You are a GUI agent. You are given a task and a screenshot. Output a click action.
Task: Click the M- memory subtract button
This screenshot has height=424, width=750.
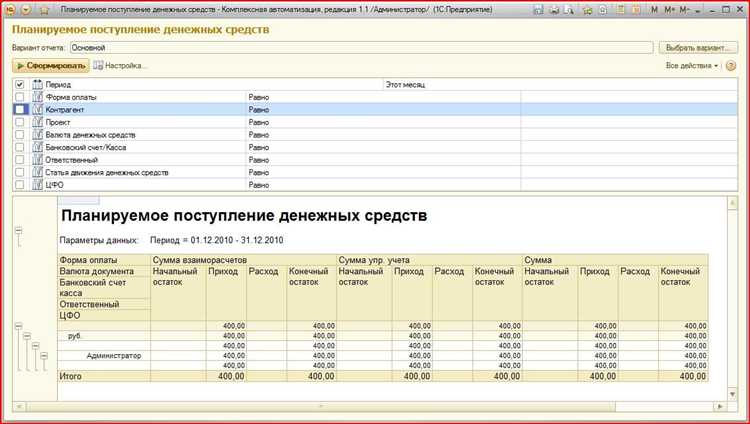point(684,10)
